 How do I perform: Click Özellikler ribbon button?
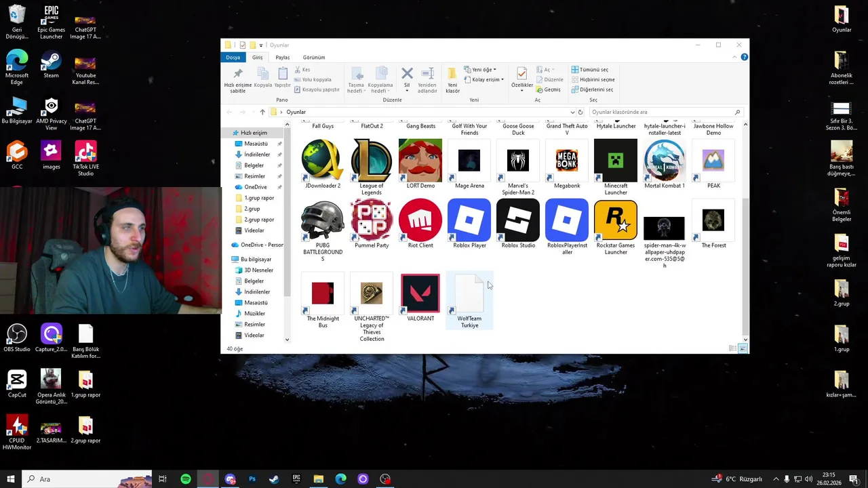(x=521, y=79)
